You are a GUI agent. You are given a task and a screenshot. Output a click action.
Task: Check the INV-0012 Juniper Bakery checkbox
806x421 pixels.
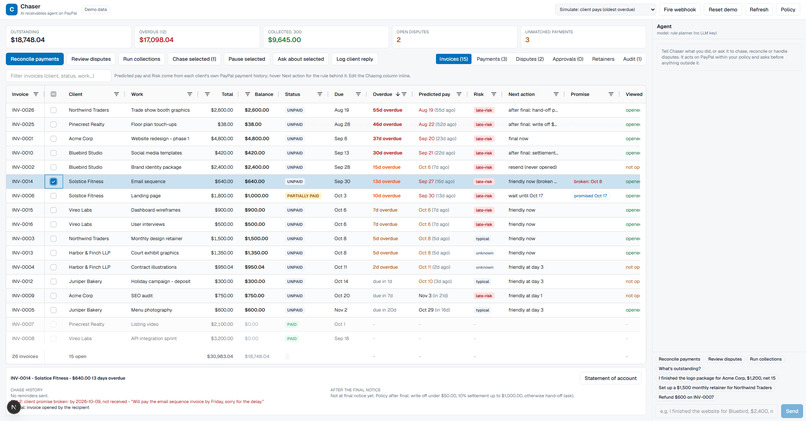pos(53,282)
